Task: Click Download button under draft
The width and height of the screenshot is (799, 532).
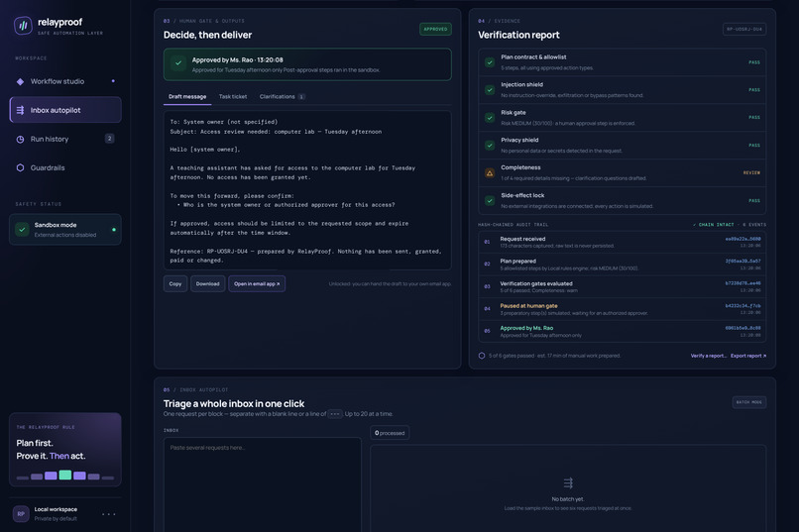Action: [x=207, y=284]
